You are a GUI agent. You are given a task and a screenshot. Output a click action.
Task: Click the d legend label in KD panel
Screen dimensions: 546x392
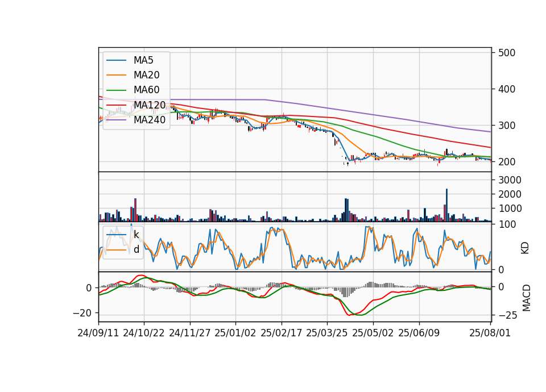pos(136,249)
